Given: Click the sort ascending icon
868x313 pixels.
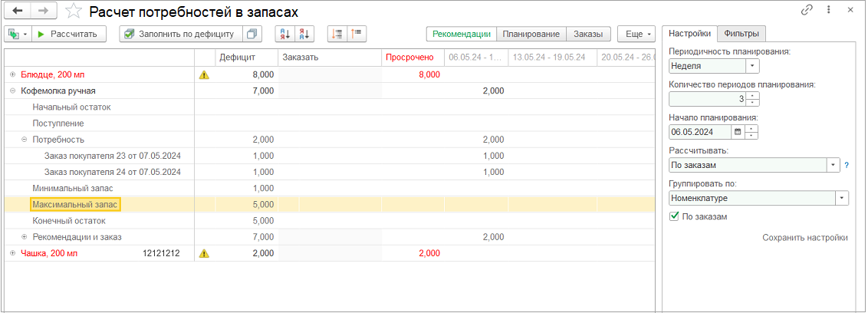Looking at the screenshot, I should click(284, 34).
